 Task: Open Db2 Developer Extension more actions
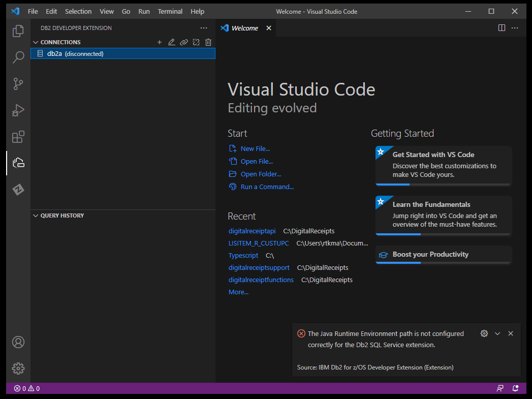[204, 28]
